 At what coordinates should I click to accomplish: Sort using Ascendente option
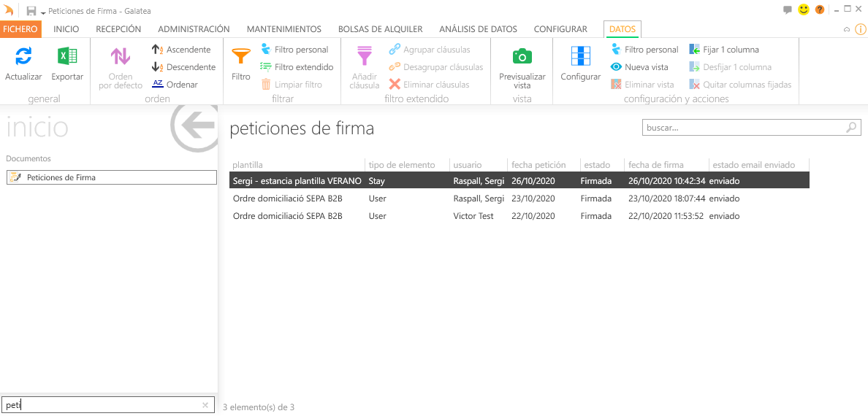[x=181, y=50]
